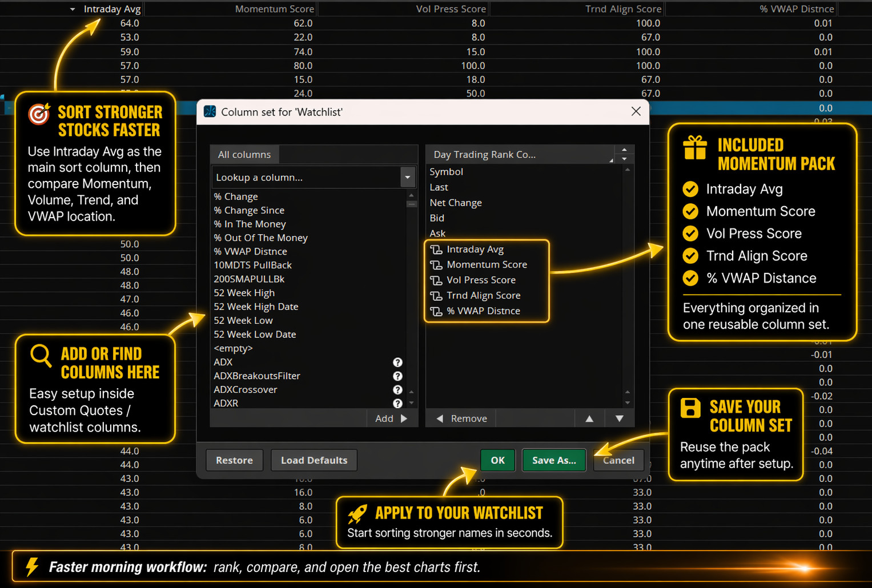Screen dimensions: 872x588
Task: Click the sort arrow in the Intraday Avg header
Action: point(73,9)
